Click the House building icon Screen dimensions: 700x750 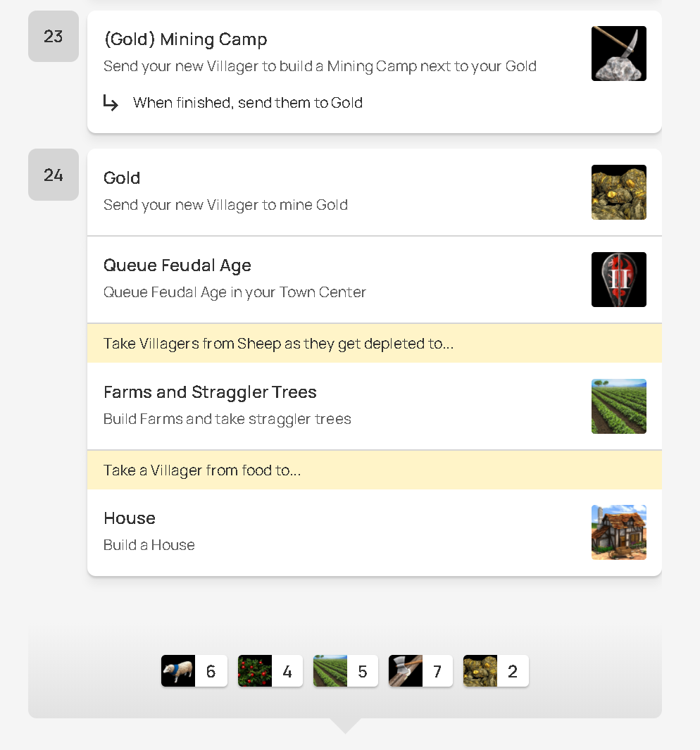point(618,532)
